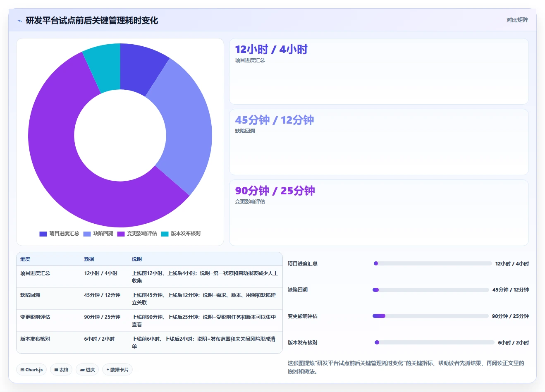Click the 缺陷回溯 caption in second card
Image resolution: width=545 pixels, height=392 pixels.
tap(245, 131)
